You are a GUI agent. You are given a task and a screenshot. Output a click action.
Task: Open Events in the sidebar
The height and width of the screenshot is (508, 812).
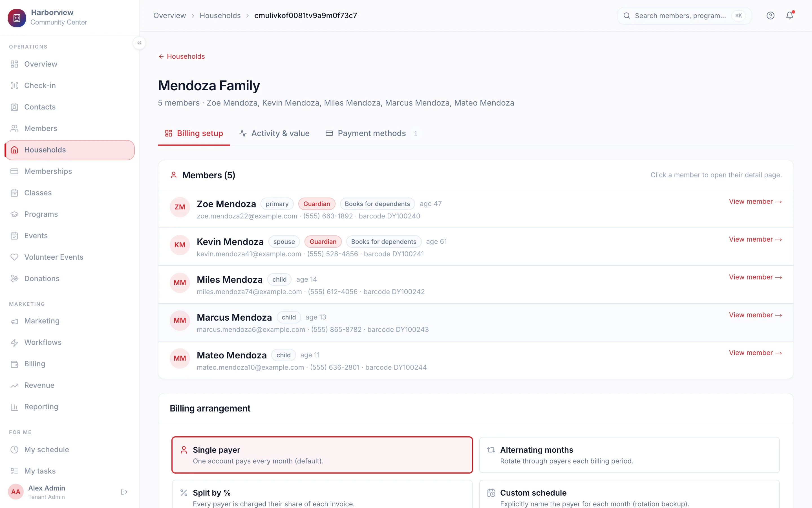coord(70,236)
